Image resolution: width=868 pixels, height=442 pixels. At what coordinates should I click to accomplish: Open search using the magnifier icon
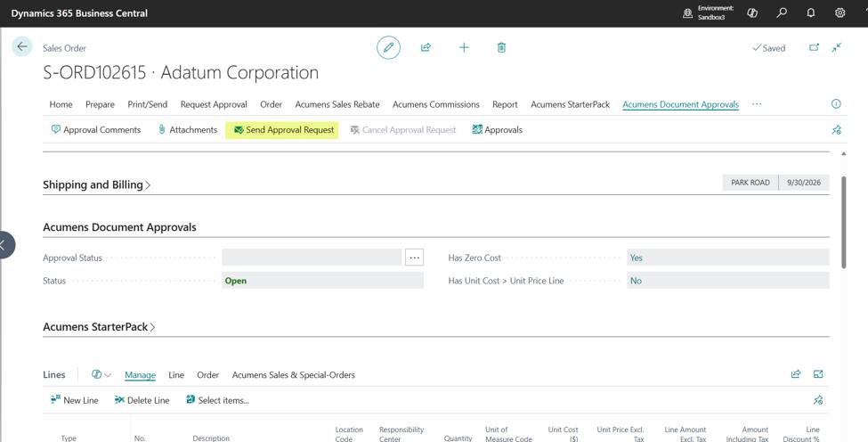click(782, 12)
